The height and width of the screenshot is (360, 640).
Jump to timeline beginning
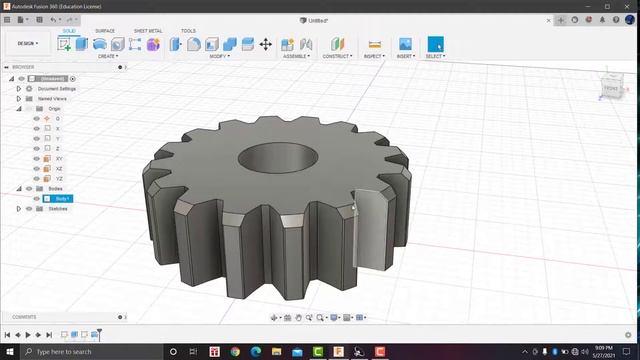pos(7,335)
